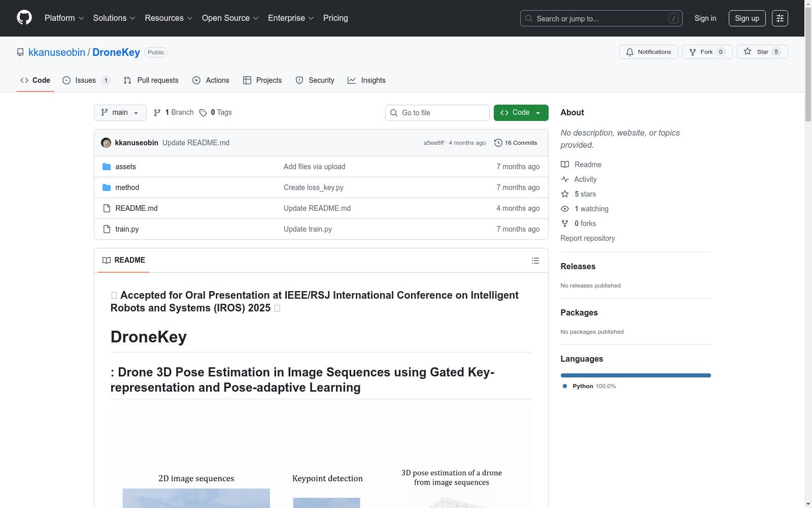Click the method folder icon
Viewport: 812px width, 508px height.
pyautogui.click(x=107, y=187)
